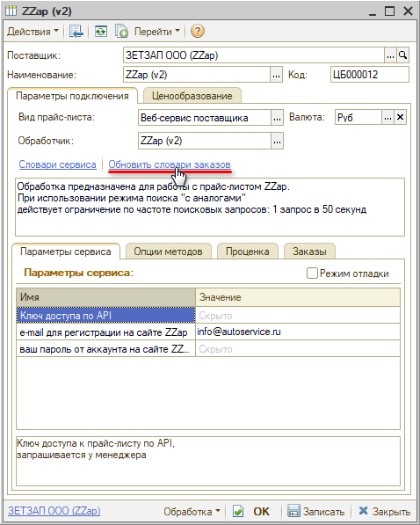Click the Наименование input field

pos(197,75)
